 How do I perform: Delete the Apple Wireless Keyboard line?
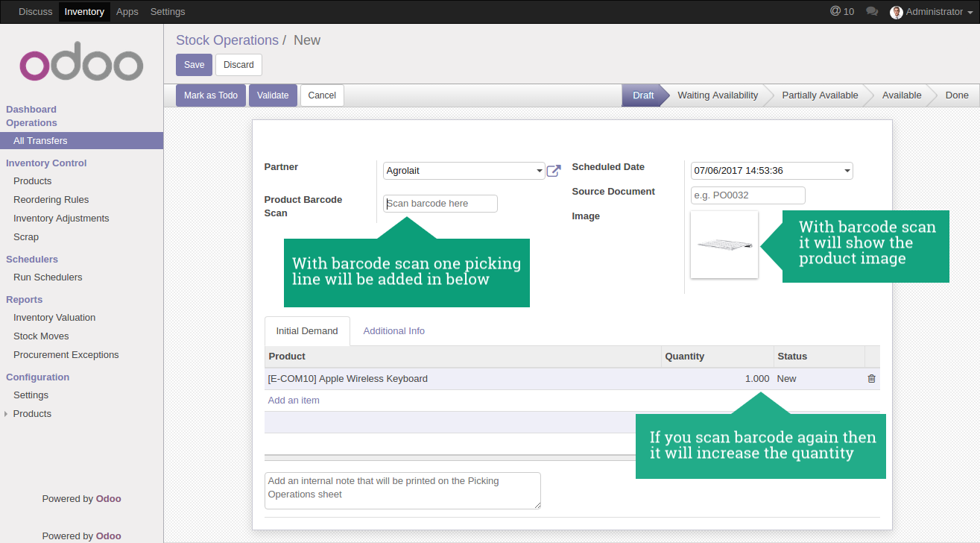tap(871, 379)
